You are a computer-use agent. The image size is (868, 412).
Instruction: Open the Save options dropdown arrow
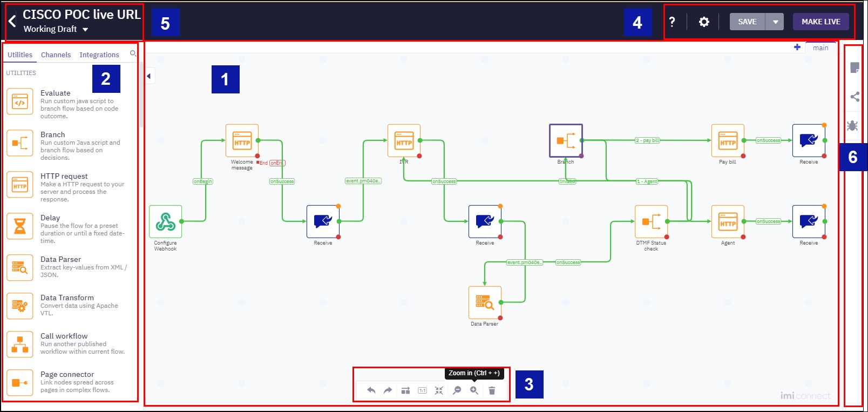(775, 22)
